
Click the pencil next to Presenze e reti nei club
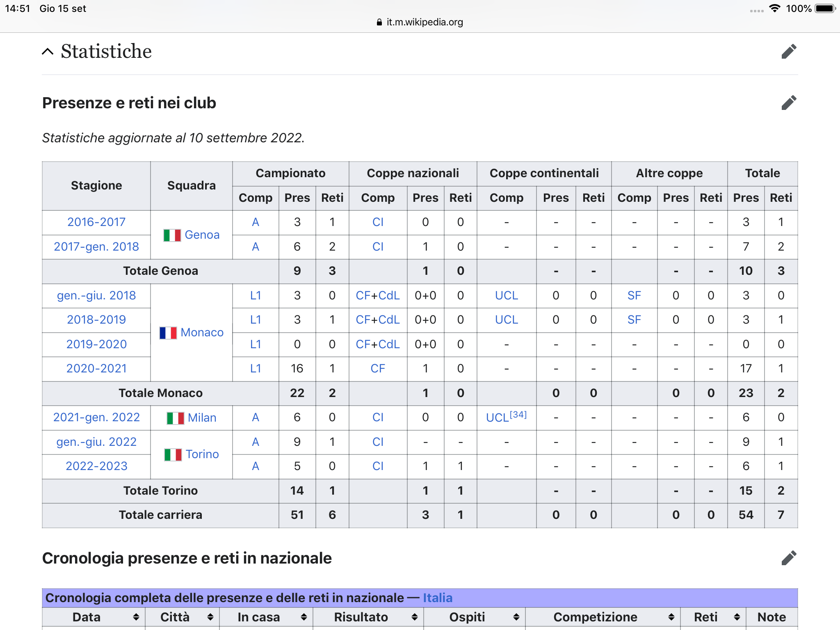point(788,103)
